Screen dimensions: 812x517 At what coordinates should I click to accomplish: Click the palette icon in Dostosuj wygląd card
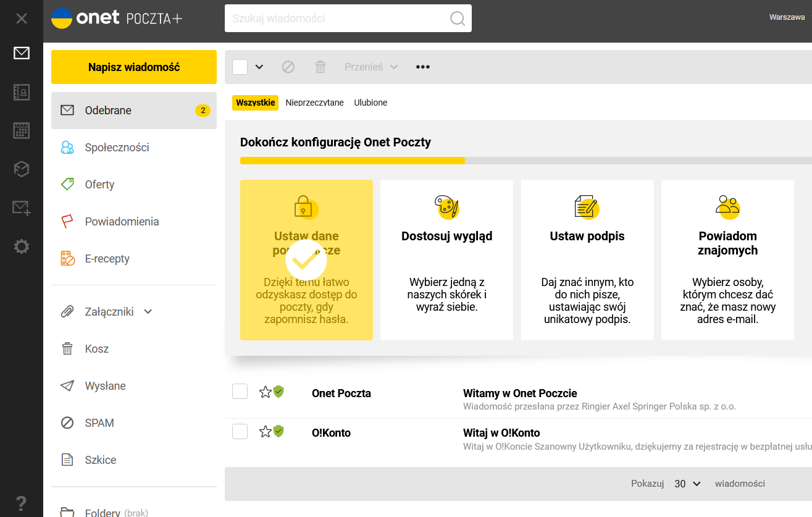(x=446, y=206)
